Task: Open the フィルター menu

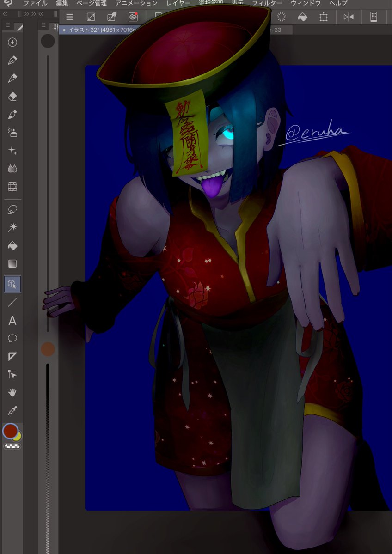Action: click(x=267, y=3)
